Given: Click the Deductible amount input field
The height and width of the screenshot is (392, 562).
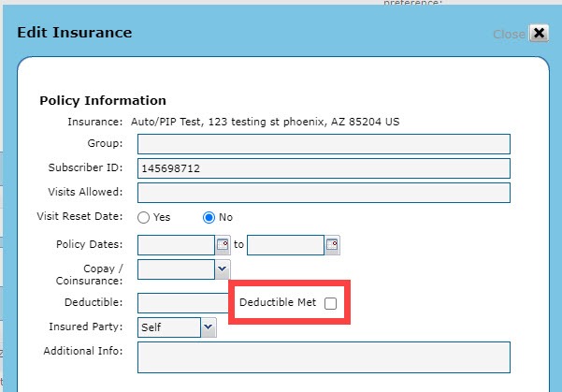Looking at the screenshot, I should (x=183, y=303).
